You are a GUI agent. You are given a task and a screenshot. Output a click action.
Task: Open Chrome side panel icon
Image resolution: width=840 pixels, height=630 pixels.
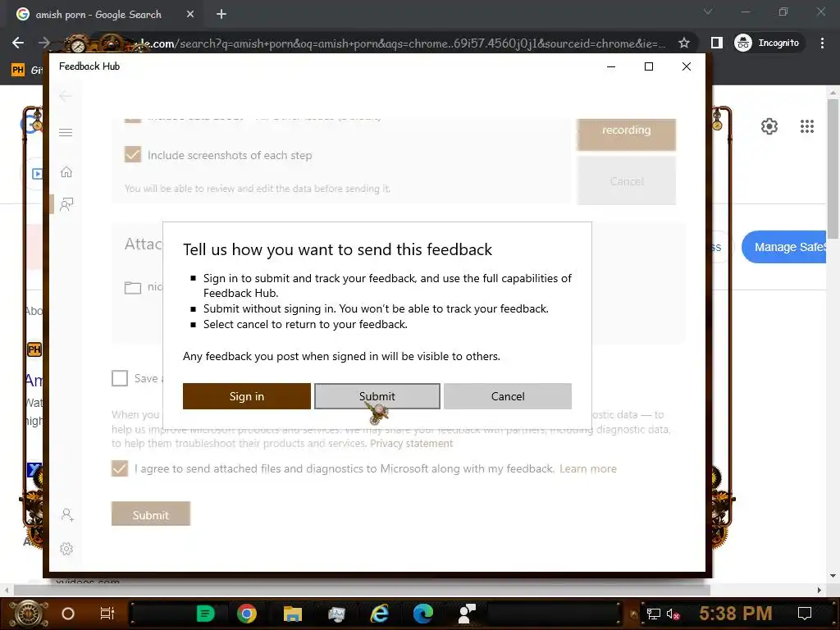(716, 43)
